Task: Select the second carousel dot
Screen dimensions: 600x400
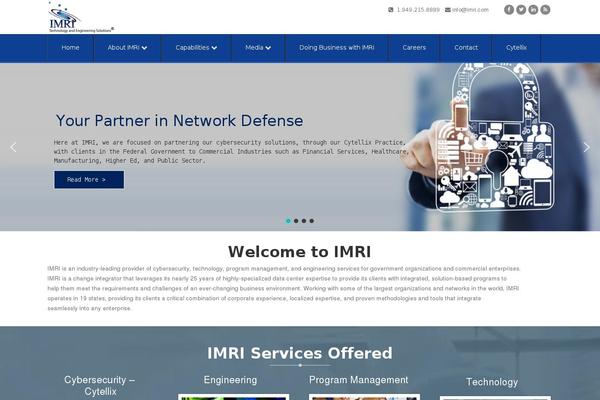Action: point(296,221)
